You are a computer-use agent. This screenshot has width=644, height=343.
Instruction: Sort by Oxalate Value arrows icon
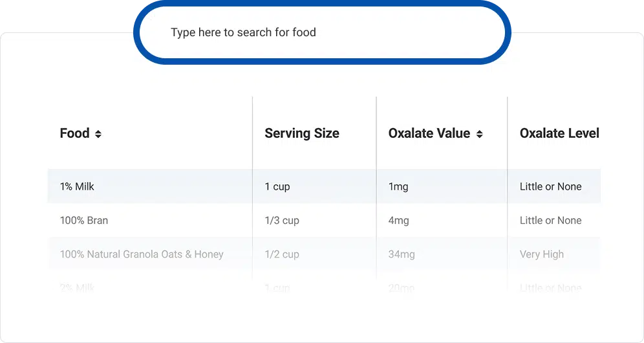(x=479, y=134)
